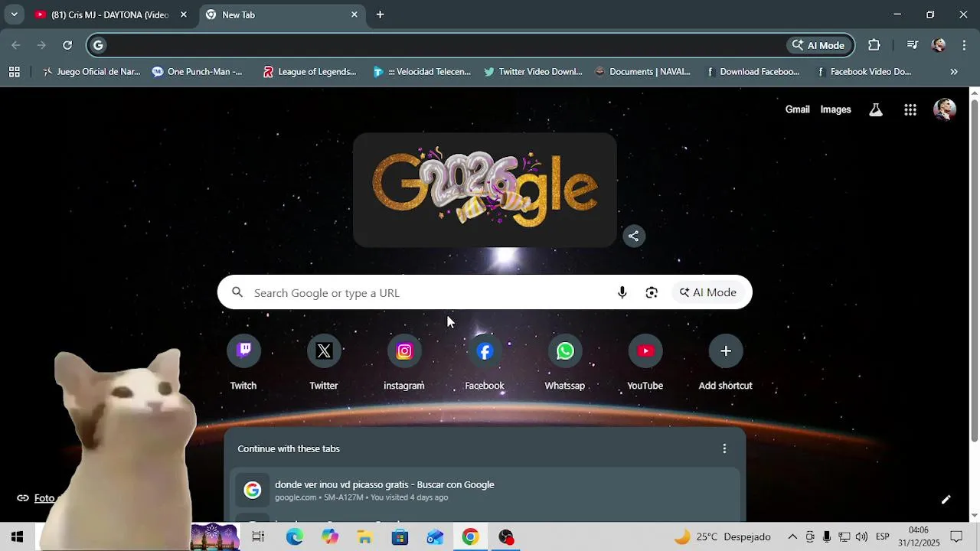This screenshot has height=551, width=980.
Task: Search by image with Lens icon
Action: 652,292
